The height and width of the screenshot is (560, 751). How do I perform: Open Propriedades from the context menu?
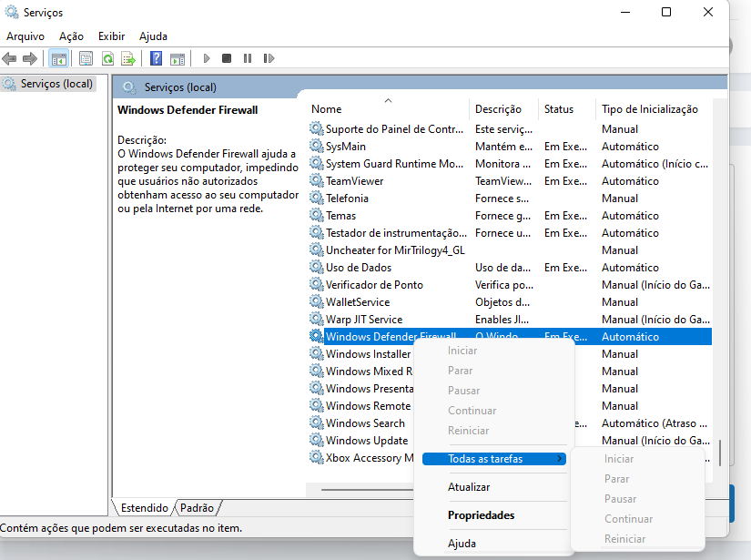(482, 515)
